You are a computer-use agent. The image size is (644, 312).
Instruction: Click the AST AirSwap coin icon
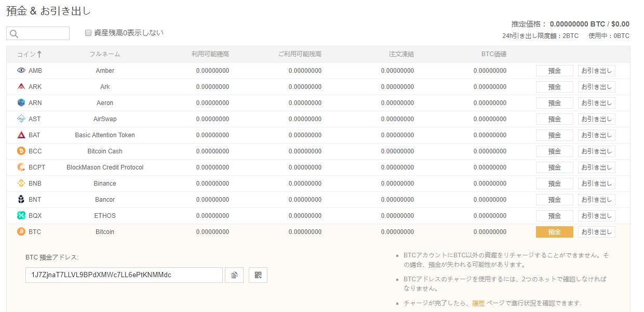pyautogui.click(x=21, y=119)
